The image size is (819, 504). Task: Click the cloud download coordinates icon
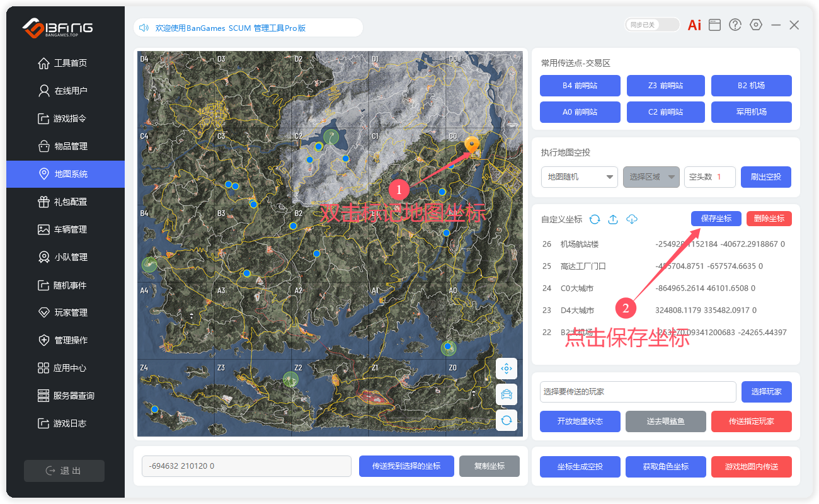point(632,219)
